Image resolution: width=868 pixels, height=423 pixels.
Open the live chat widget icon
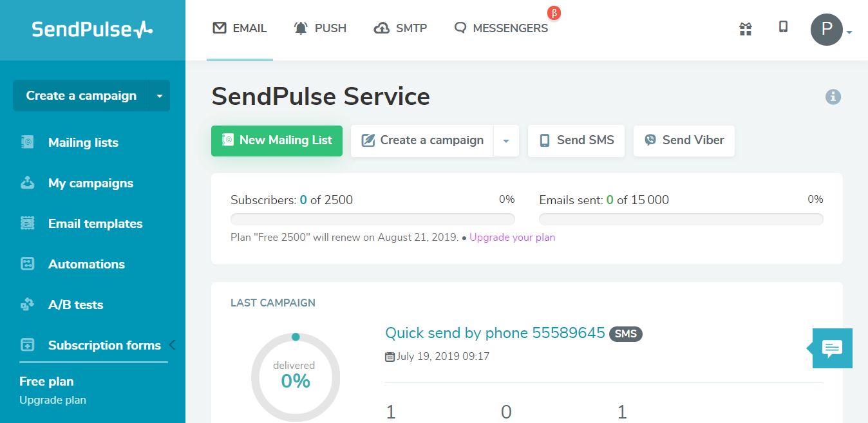pyautogui.click(x=832, y=348)
